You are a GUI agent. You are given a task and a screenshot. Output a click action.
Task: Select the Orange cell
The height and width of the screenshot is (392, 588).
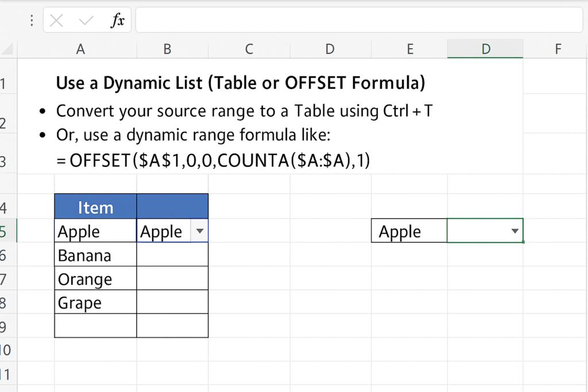pos(95,279)
